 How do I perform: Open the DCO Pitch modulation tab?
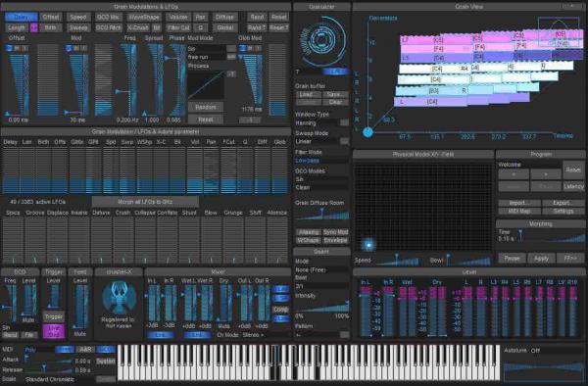click(x=109, y=27)
